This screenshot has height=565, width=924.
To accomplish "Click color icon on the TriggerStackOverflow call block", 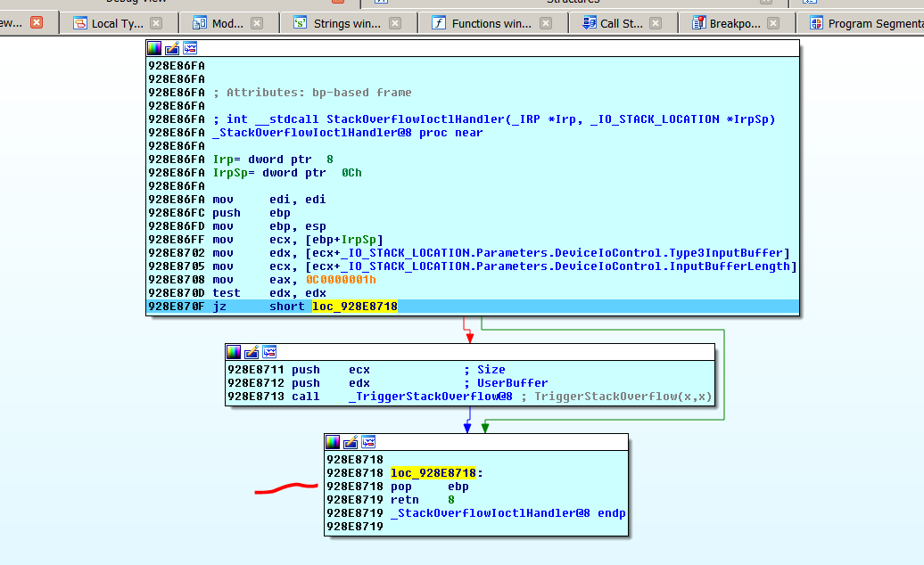I will pyautogui.click(x=234, y=352).
